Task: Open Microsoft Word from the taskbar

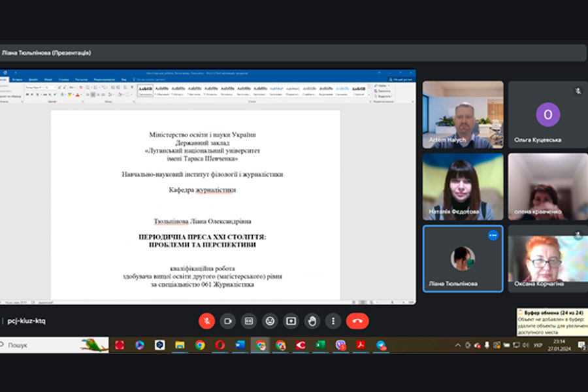Action: 240,345
